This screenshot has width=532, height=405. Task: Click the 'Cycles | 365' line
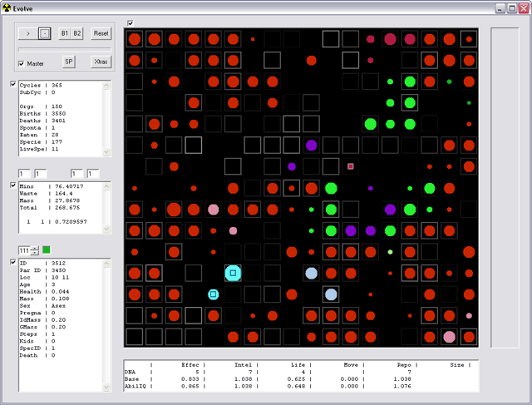41,85
